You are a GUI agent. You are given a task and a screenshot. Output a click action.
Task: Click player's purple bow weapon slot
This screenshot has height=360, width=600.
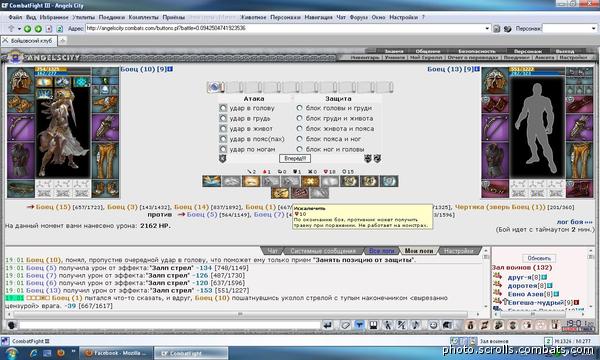[x=21, y=127]
